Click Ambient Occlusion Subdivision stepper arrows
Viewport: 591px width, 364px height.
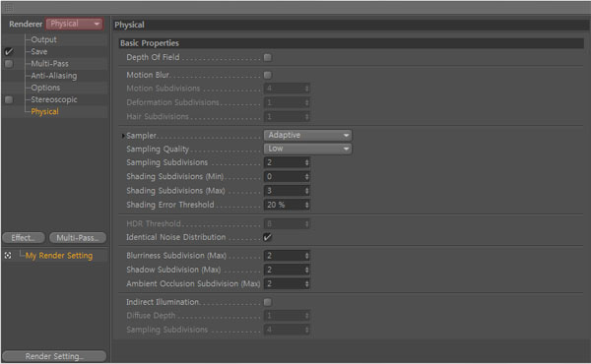pos(306,284)
